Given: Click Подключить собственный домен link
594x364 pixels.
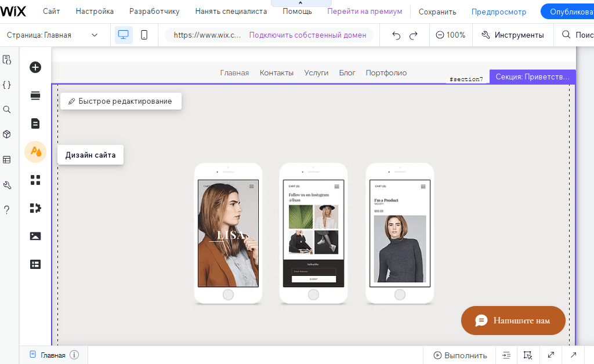Looking at the screenshot, I should tap(307, 35).
